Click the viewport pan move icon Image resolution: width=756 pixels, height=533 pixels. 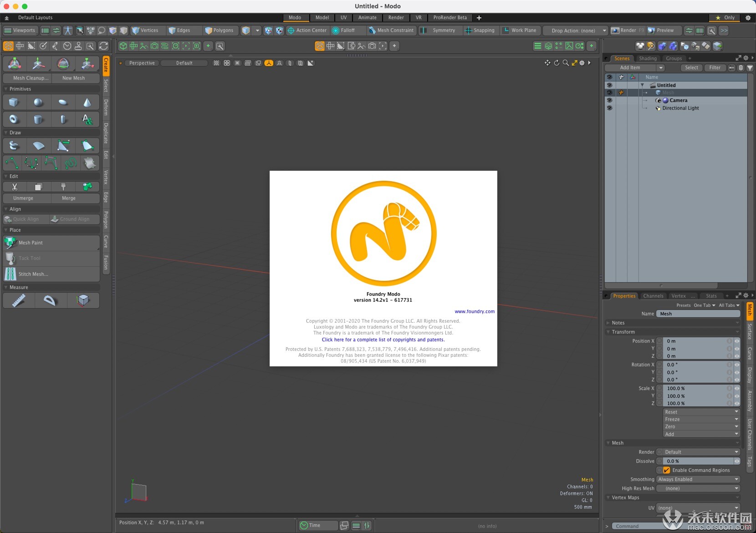pyautogui.click(x=547, y=63)
